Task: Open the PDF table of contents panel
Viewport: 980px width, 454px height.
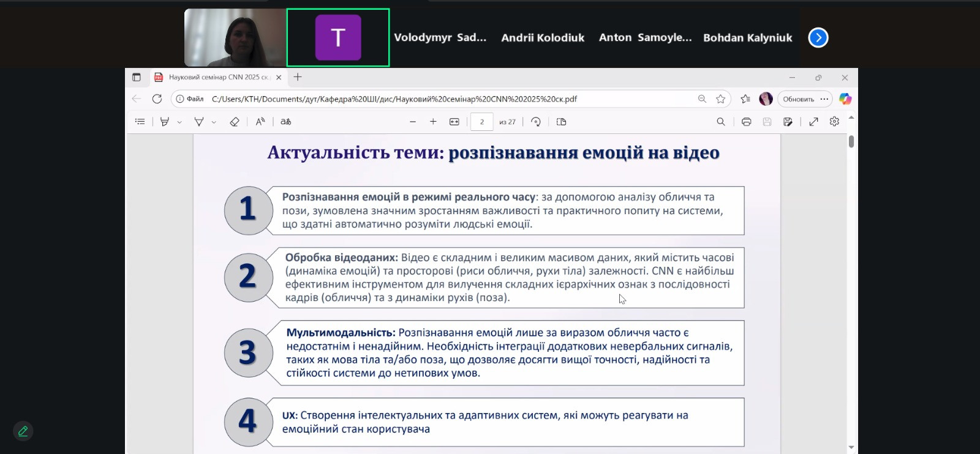Action: click(x=140, y=122)
